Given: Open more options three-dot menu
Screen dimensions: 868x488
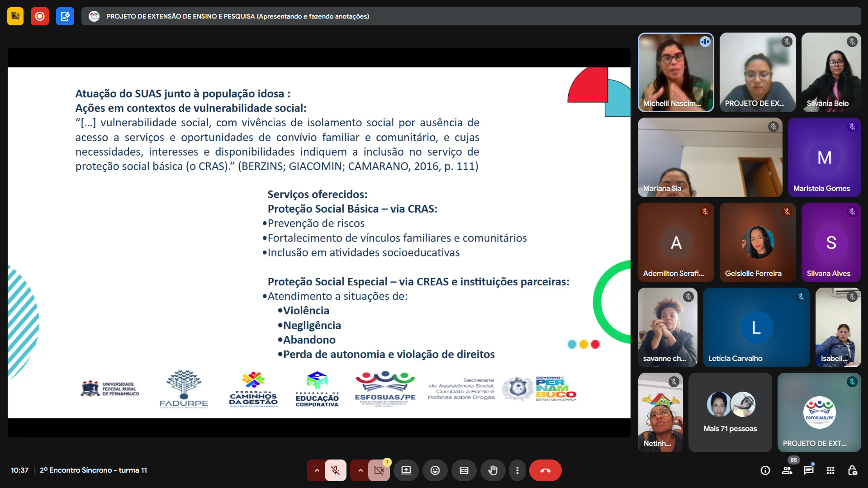Looking at the screenshot, I should pos(517,470).
